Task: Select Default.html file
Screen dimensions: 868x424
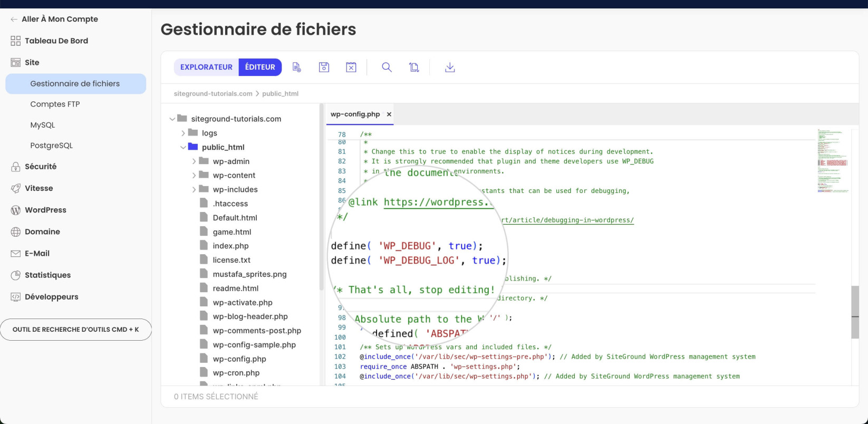Action: (235, 218)
